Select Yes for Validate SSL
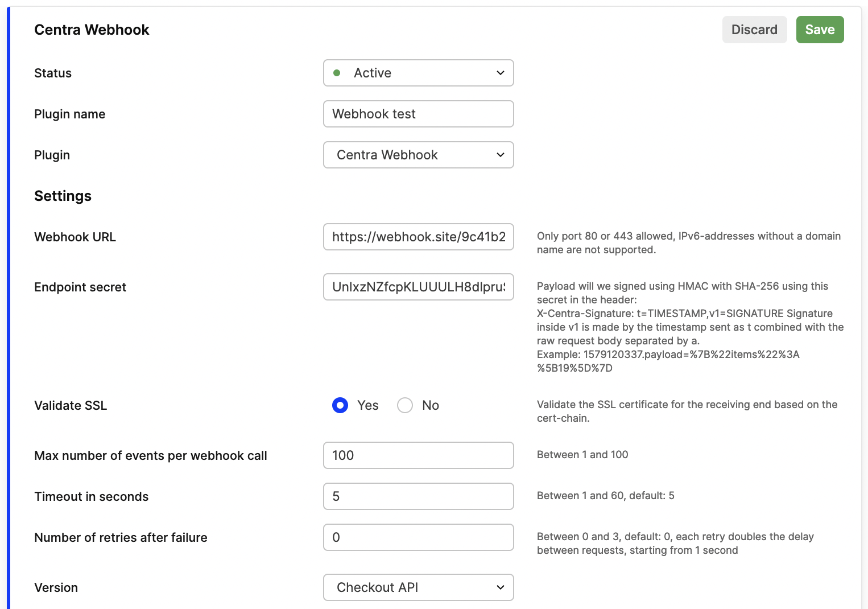868x609 pixels. pyautogui.click(x=340, y=405)
